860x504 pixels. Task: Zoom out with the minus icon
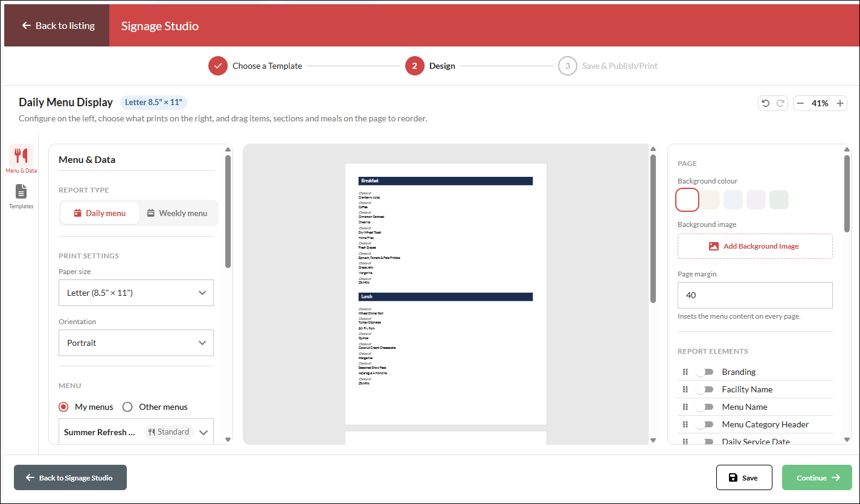point(800,103)
